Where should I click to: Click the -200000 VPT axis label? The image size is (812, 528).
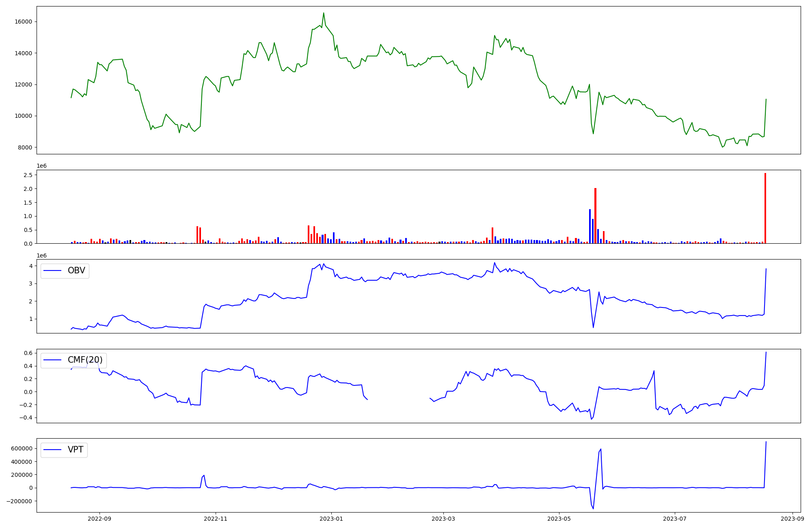19,501
